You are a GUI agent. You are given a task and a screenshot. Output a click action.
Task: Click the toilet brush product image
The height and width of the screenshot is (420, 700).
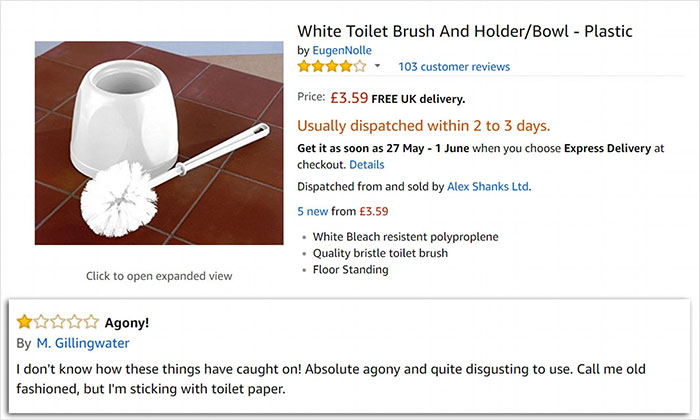159,143
